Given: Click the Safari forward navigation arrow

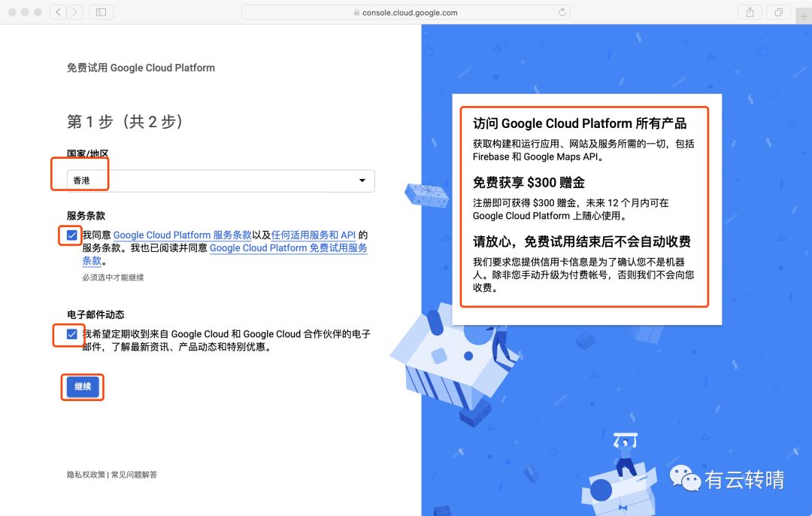Looking at the screenshot, I should (75, 12).
